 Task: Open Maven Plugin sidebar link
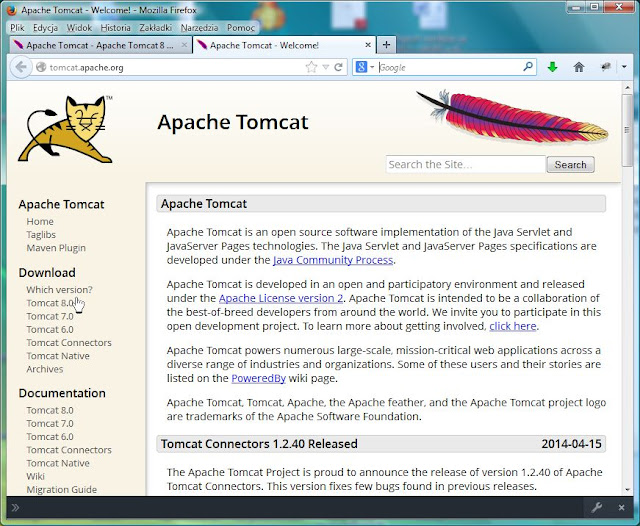pos(56,248)
